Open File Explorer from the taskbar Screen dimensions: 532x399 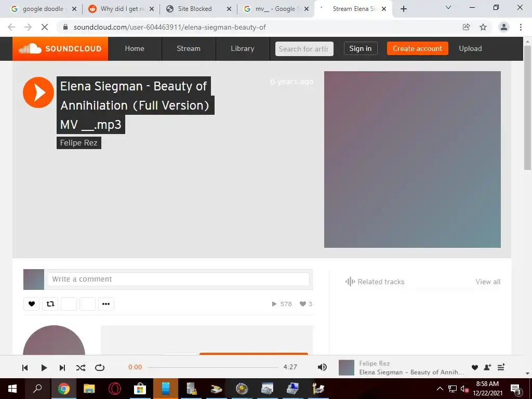(89, 389)
